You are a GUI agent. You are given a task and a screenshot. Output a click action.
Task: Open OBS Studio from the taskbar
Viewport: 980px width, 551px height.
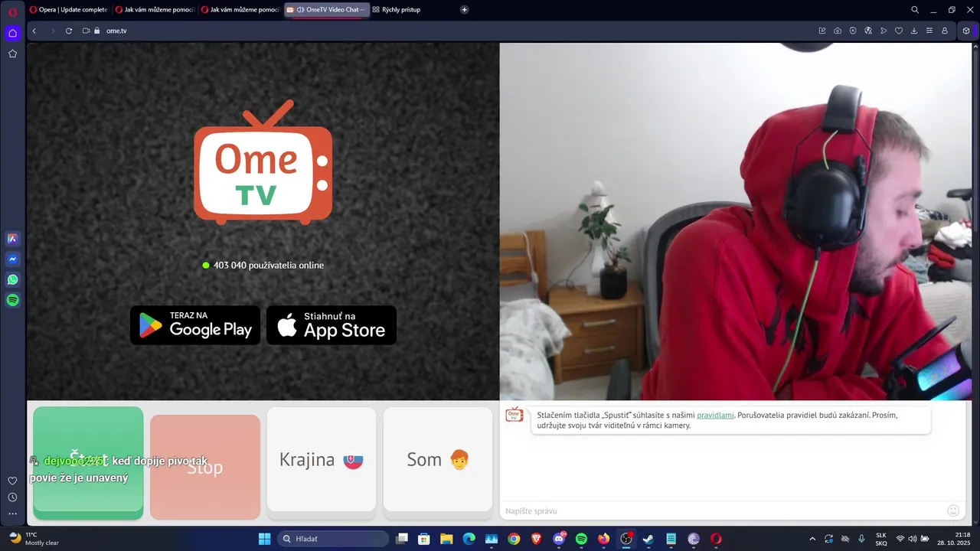(626, 539)
